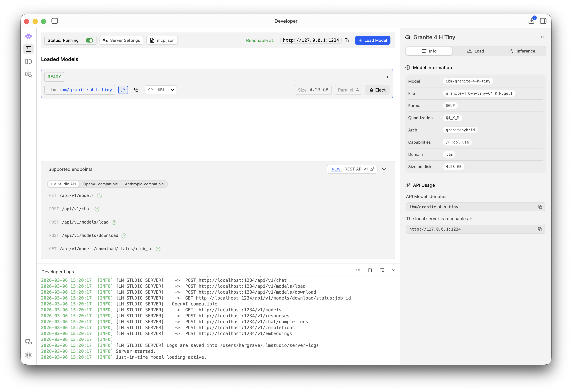Viewport: 572px width, 392px height.
Task: Toggle the left sidebar panel
Action: click(55, 21)
